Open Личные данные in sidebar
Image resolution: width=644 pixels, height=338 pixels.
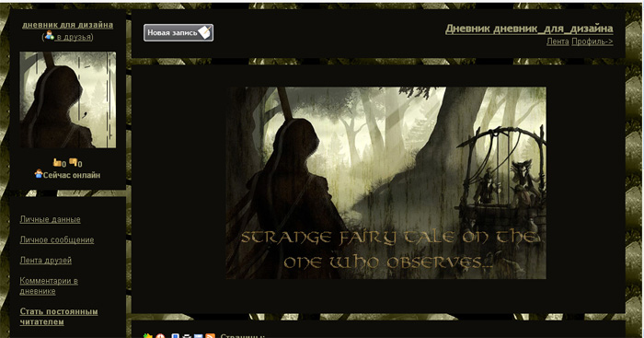coord(50,219)
